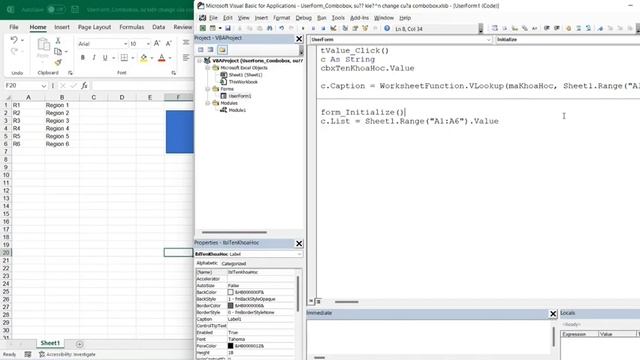Click the Find binoculars icon in VBA toolbar
The image size is (640, 360).
pyautogui.click(x=270, y=28)
